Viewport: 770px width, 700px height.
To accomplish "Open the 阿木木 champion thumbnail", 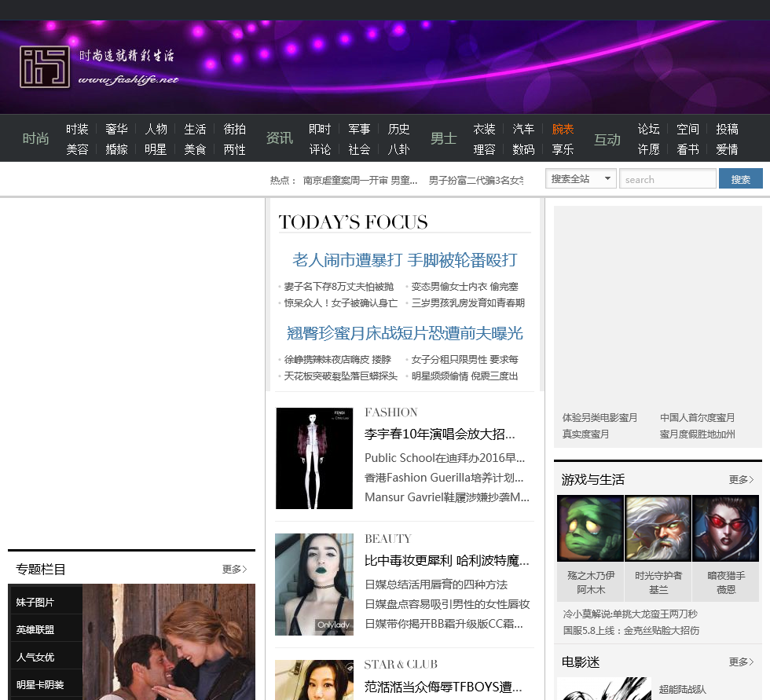I will coord(590,528).
